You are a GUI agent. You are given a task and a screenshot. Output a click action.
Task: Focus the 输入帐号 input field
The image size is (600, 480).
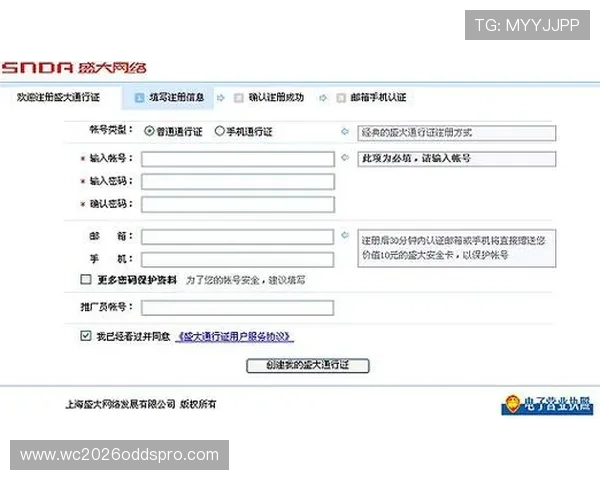(238, 159)
